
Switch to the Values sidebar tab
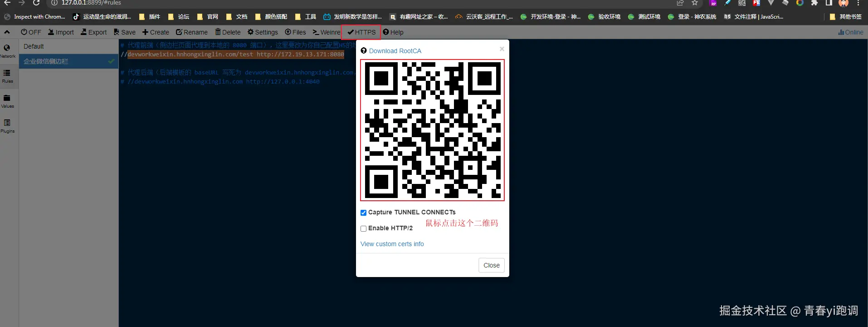7,101
